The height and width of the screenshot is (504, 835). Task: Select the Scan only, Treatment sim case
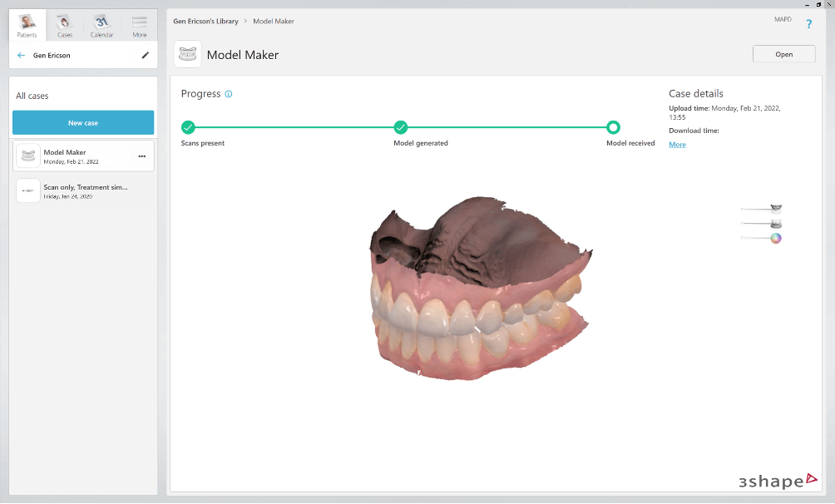[83, 191]
